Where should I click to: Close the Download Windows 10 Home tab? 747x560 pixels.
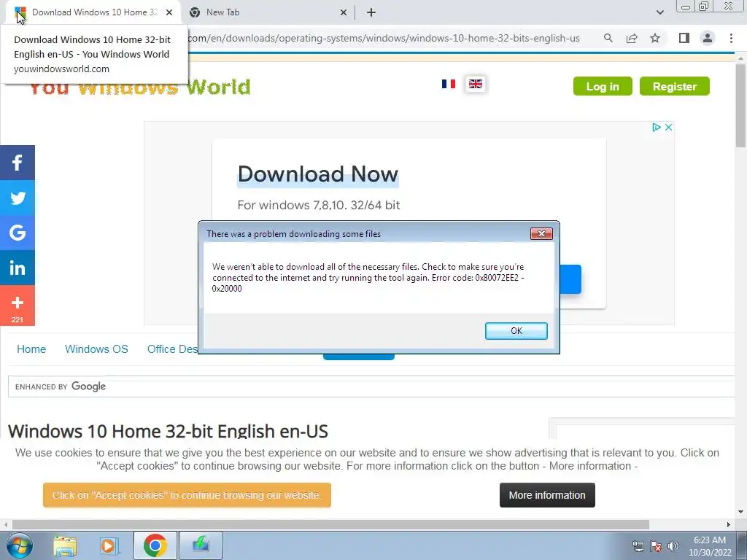169,12
